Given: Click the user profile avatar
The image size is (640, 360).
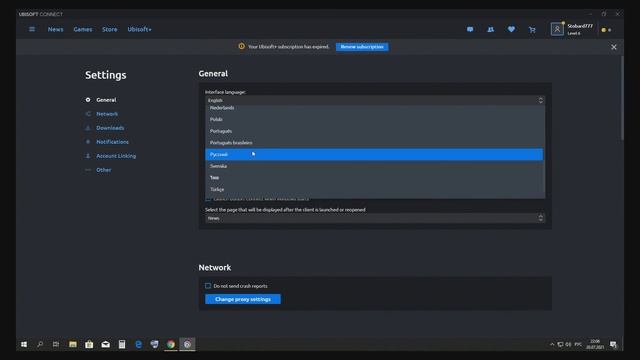Looking at the screenshot, I should pos(557,29).
